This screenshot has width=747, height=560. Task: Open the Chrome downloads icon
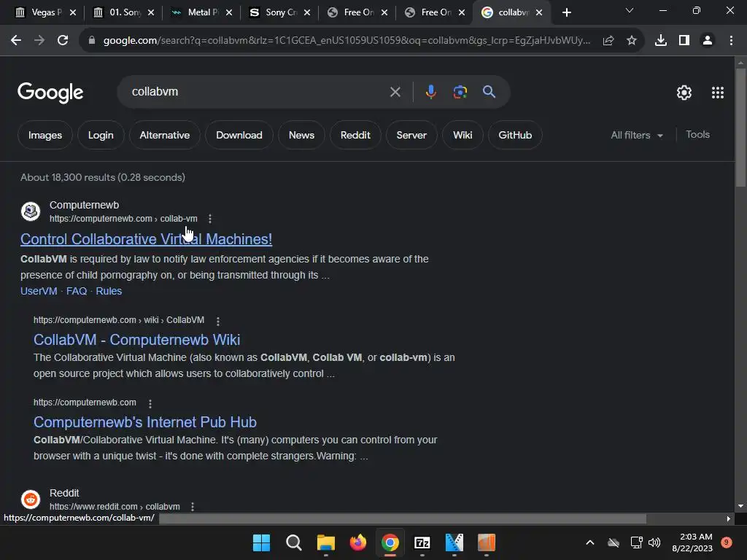point(661,41)
